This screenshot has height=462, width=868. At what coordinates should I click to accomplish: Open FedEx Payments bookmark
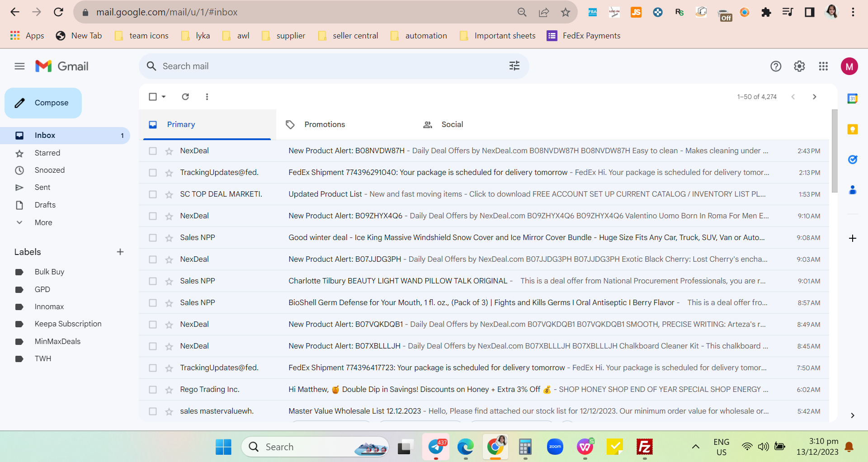pyautogui.click(x=584, y=36)
